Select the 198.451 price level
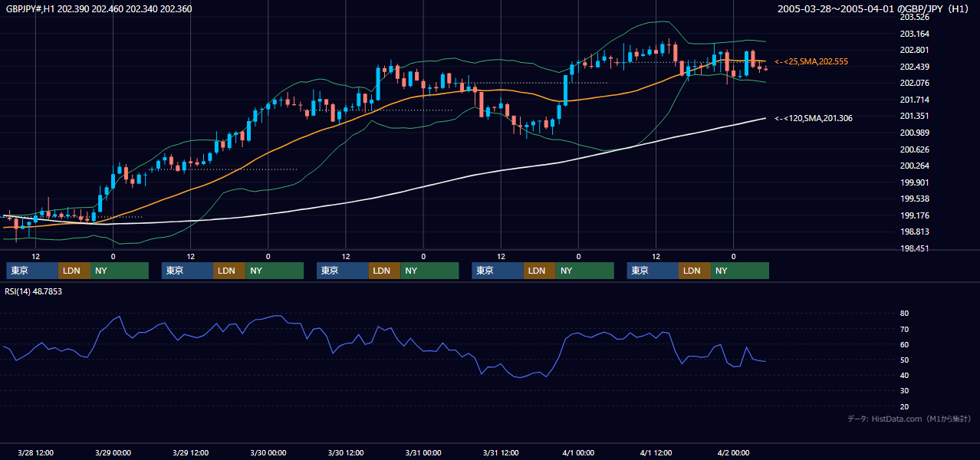 tap(915, 248)
